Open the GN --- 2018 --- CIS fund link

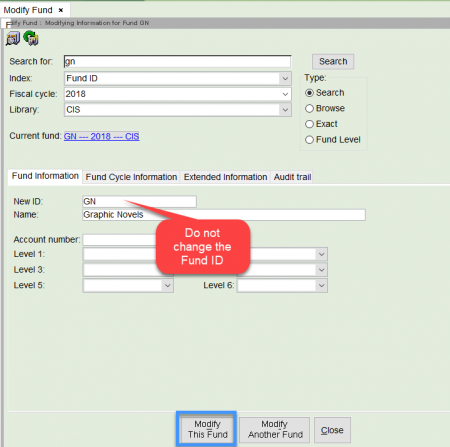pos(102,136)
